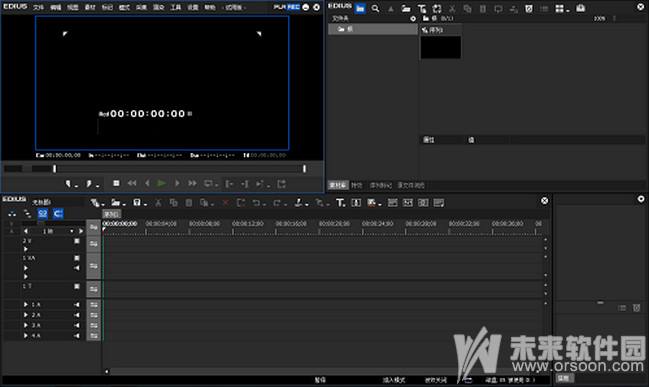Click the Voice Over icon in timeline toolbar
649x387 pixels.
pyautogui.click(x=356, y=203)
